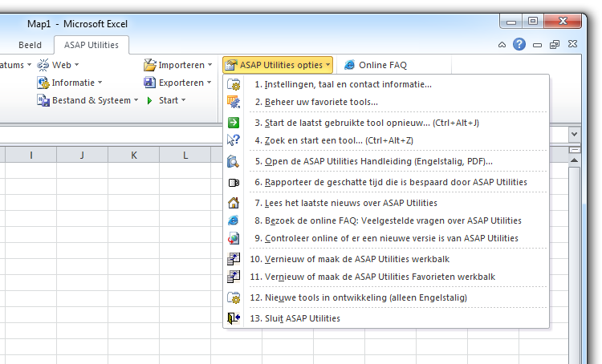Expand the Web dropdown menu
The height and width of the screenshot is (364, 602).
pos(77,65)
